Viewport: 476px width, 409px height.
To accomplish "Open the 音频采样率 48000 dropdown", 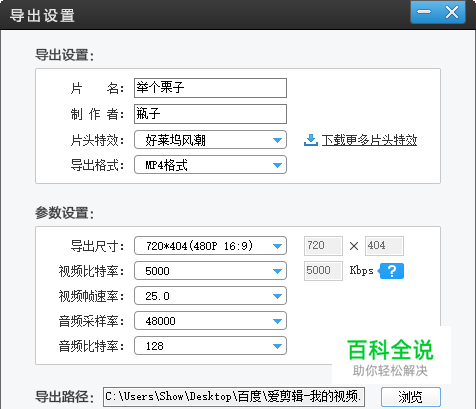I will (x=210, y=321).
